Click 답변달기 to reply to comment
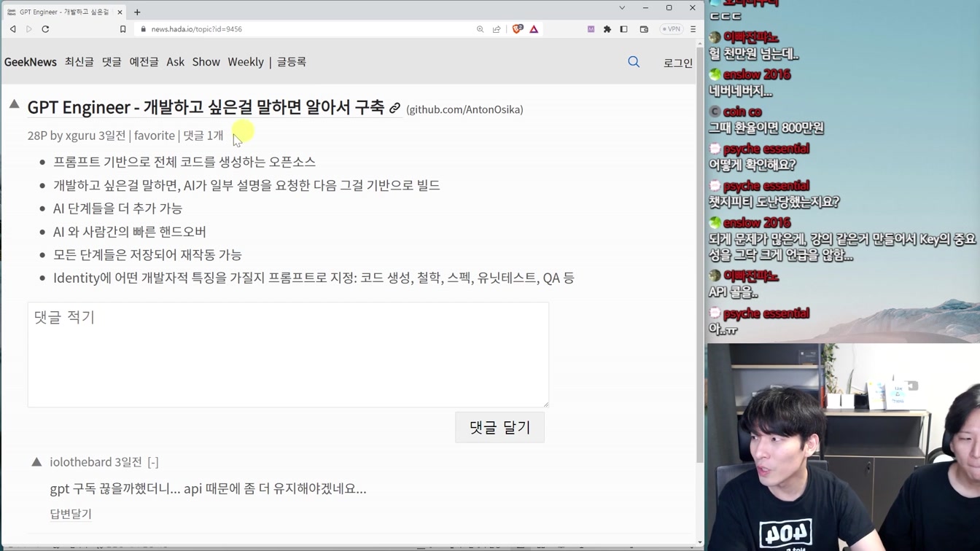The width and height of the screenshot is (980, 551). click(x=71, y=514)
